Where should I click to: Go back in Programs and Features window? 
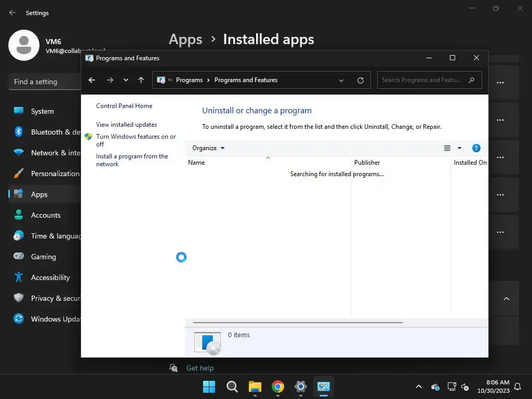point(91,80)
